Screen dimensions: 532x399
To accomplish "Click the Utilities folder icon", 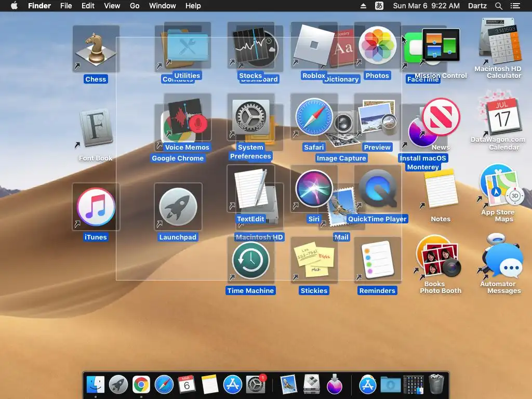I will [x=187, y=46].
